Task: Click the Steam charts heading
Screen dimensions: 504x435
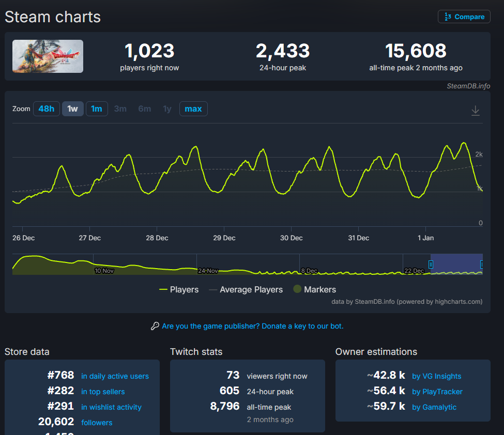Action: pos(53,17)
